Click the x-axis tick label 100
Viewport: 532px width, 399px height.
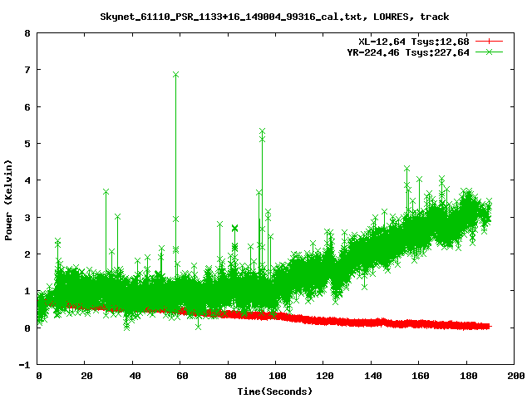(276, 376)
